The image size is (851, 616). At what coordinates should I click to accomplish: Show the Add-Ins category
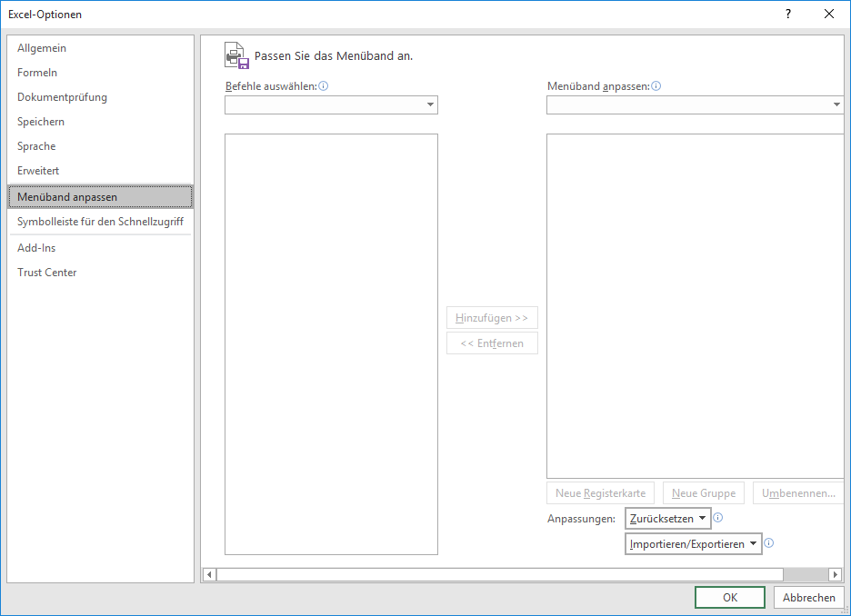(x=100, y=248)
